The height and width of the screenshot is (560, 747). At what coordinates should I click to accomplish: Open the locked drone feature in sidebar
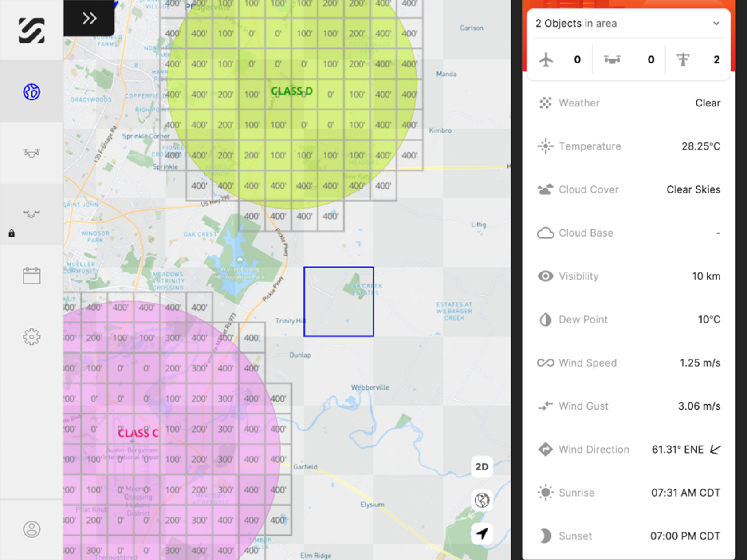point(31,214)
